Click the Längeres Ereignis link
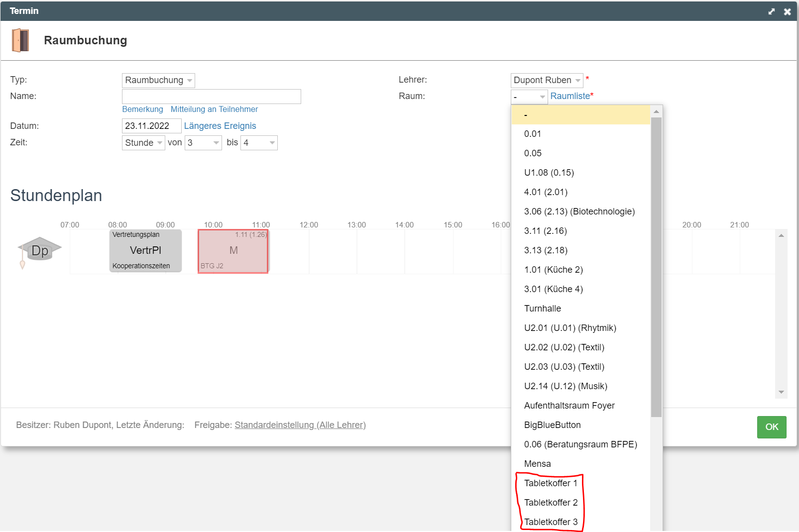 (220, 126)
